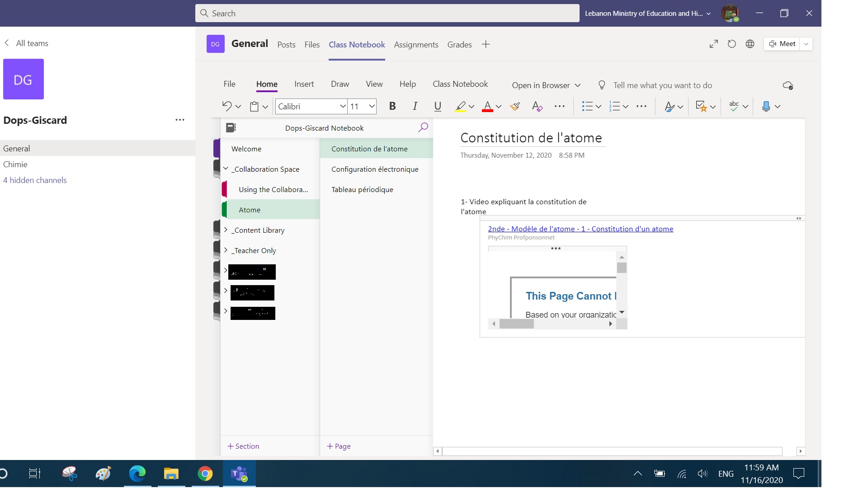The width and height of the screenshot is (868, 488).
Task: Click the notebook navigation icon
Action: [x=231, y=128]
